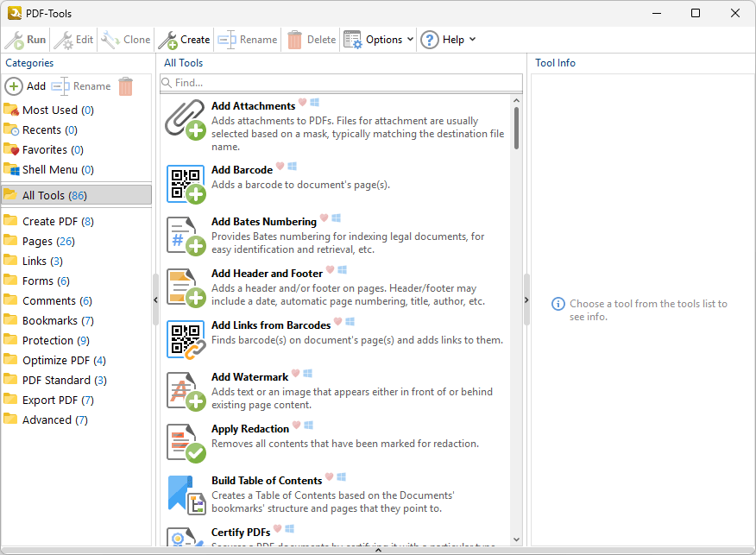Expand the bottom panel with up arrow

click(378, 550)
